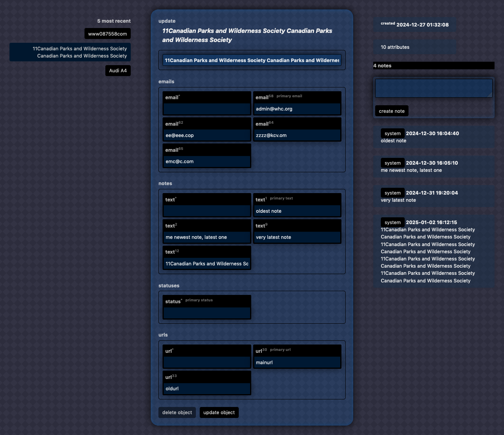Edit url33 field oldurl
The image size is (504, 435).
coord(207,389)
